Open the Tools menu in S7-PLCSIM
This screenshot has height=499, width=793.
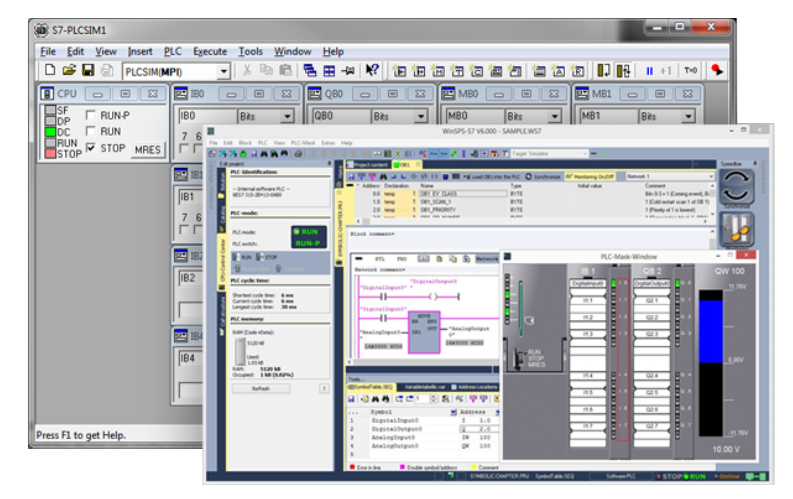tap(250, 51)
